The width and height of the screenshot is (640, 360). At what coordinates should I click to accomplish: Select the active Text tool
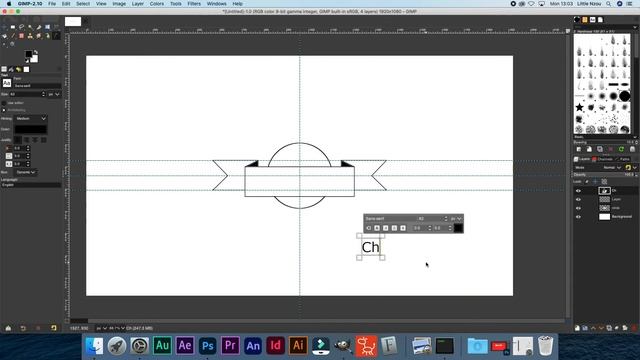(x=56, y=36)
